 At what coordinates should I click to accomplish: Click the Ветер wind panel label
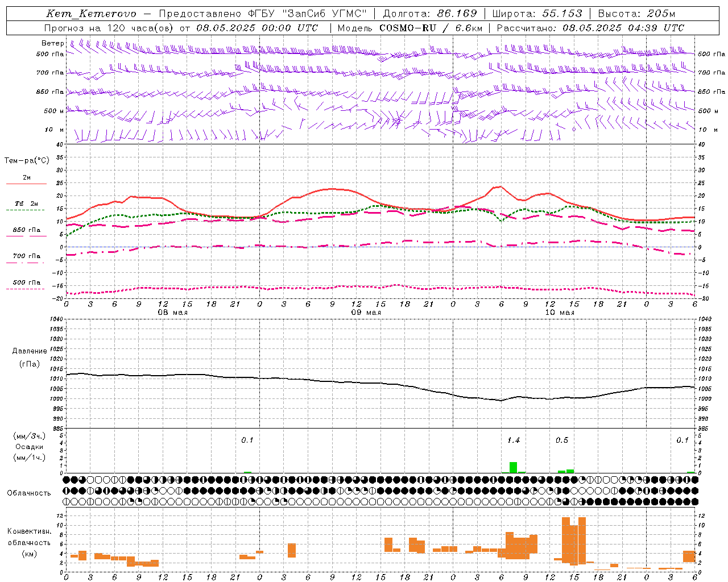(x=53, y=43)
